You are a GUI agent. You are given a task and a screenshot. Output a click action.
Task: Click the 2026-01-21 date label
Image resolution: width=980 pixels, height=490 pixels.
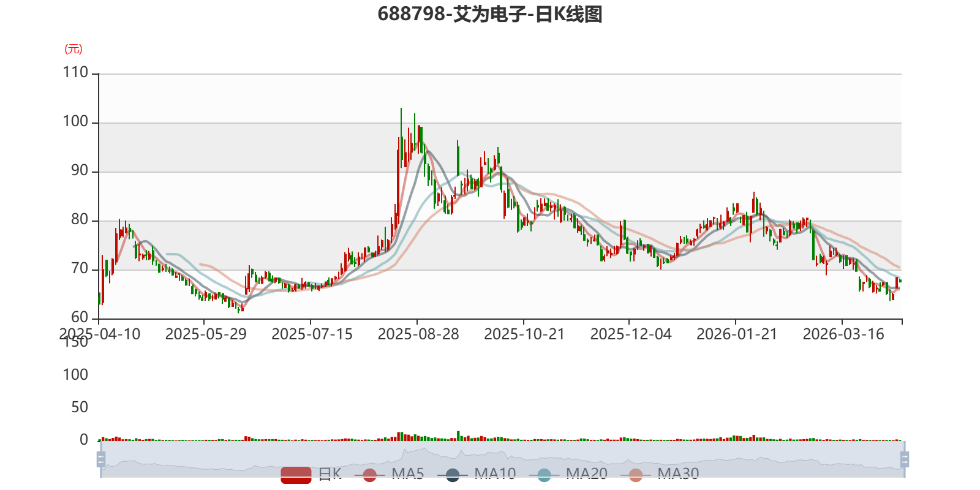coord(737,334)
